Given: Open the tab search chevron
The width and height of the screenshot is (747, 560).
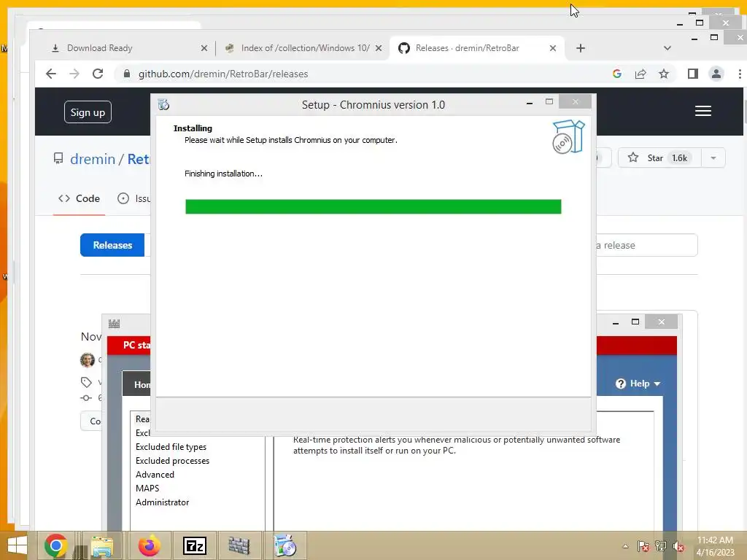Looking at the screenshot, I should [x=667, y=48].
